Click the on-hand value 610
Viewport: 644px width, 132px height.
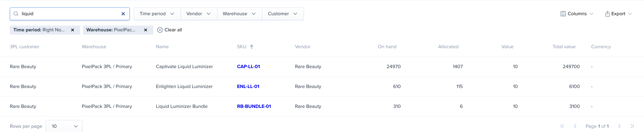coord(397,86)
